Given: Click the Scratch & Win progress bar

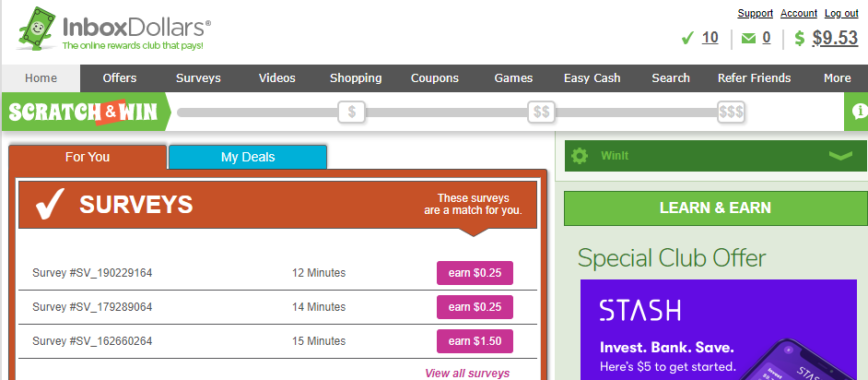Looking at the screenshot, I should tap(442, 113).
